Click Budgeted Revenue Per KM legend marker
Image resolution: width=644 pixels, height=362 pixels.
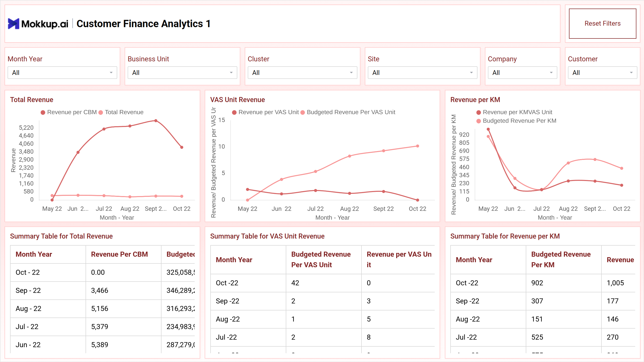479,121
